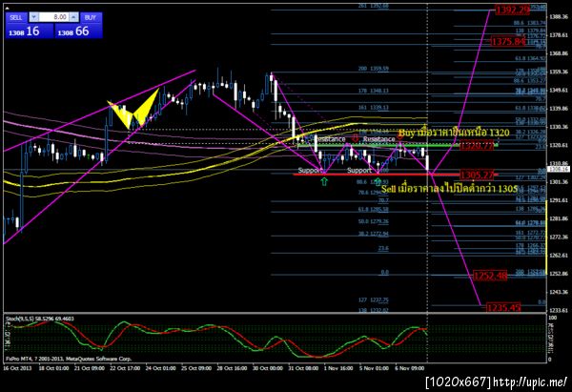572x392 pixels.
Task: Select the 1392.29 red price label
Action: [x=512, y=10]
